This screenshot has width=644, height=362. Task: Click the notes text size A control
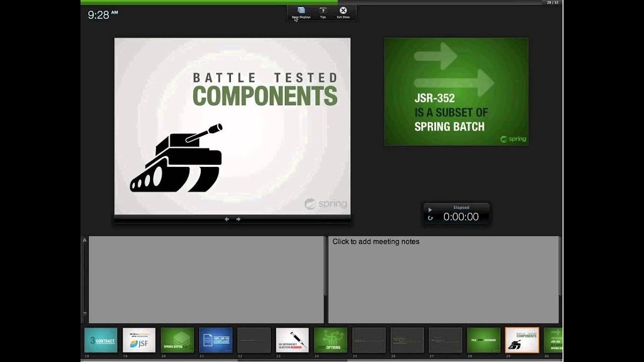pyautogui.click(x=85, y=240)
